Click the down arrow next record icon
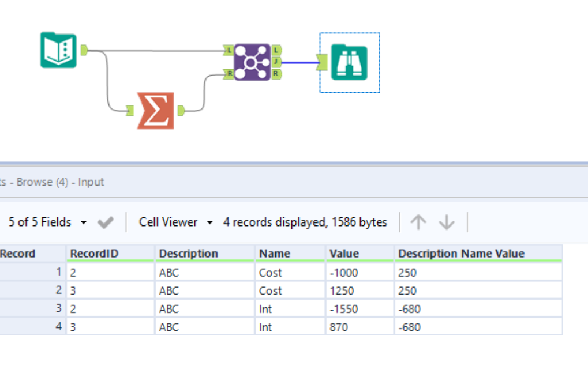 coord(447,222)
